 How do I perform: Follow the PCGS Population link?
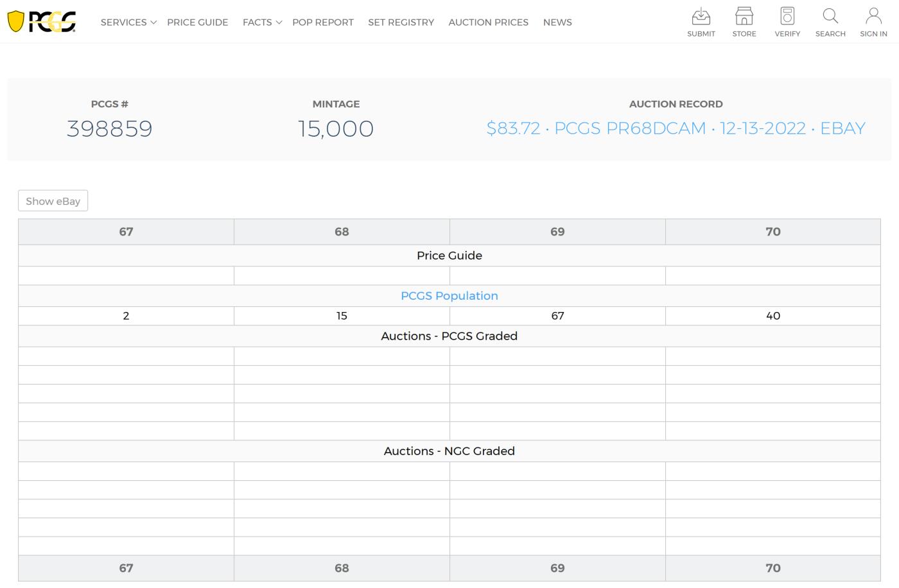pyautogui.click(x=449, y=296)
